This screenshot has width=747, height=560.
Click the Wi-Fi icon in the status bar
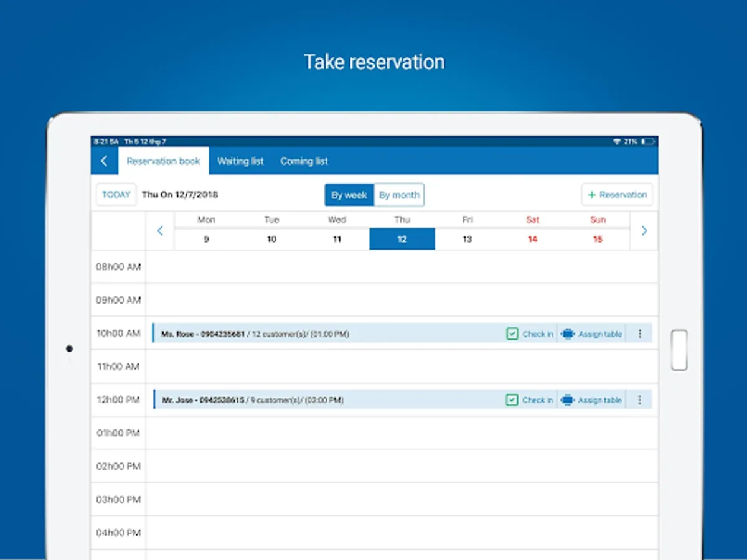coord(616,141)
